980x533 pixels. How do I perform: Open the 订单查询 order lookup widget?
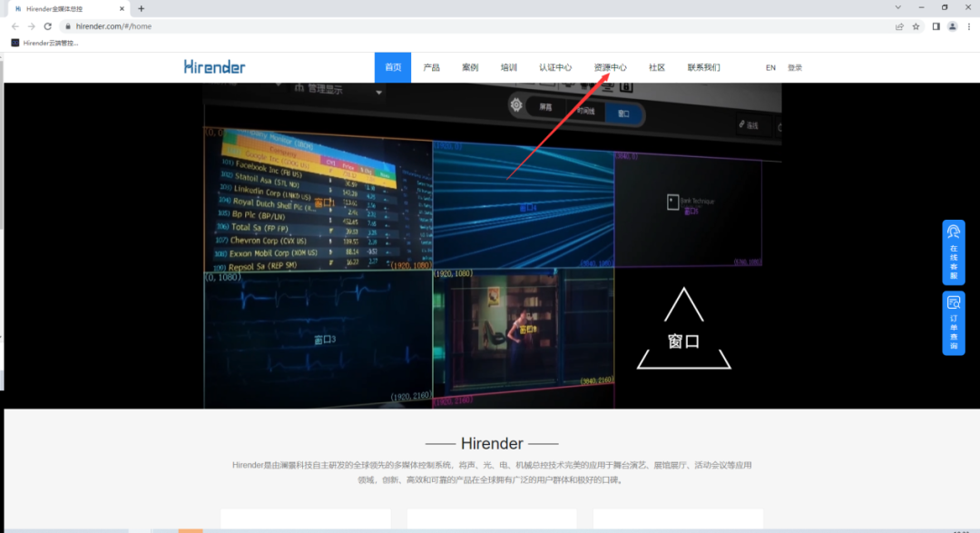click(954, 323)
